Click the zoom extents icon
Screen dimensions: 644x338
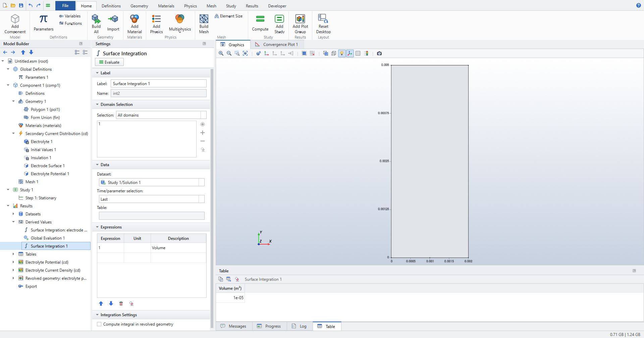[x=245, y=53]
